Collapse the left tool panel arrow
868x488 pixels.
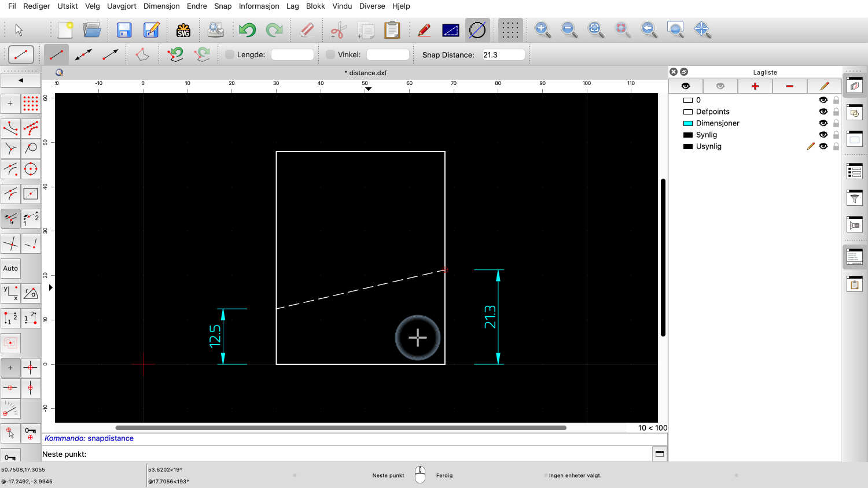pyautogui.click(x=21, y=80)
